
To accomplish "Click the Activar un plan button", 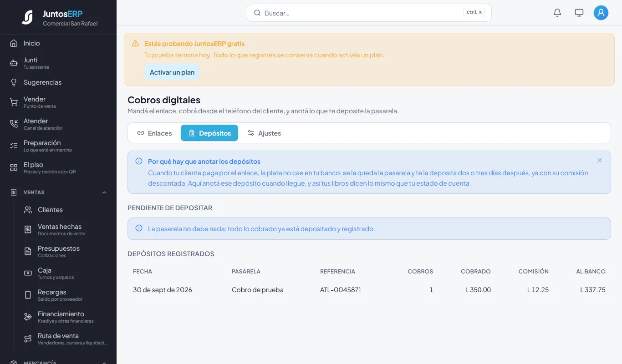I will pyautogui.click(x=172, y=72).
